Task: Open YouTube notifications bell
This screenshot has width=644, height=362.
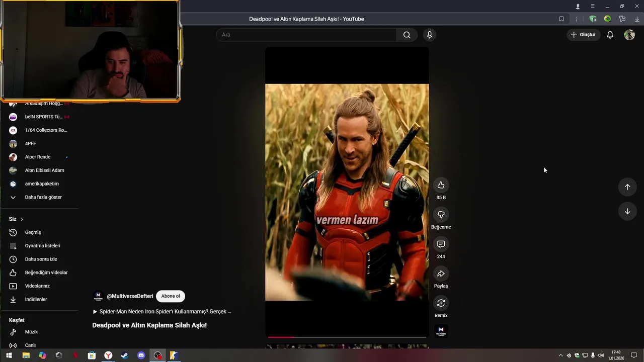Action: tap(610, 35)
